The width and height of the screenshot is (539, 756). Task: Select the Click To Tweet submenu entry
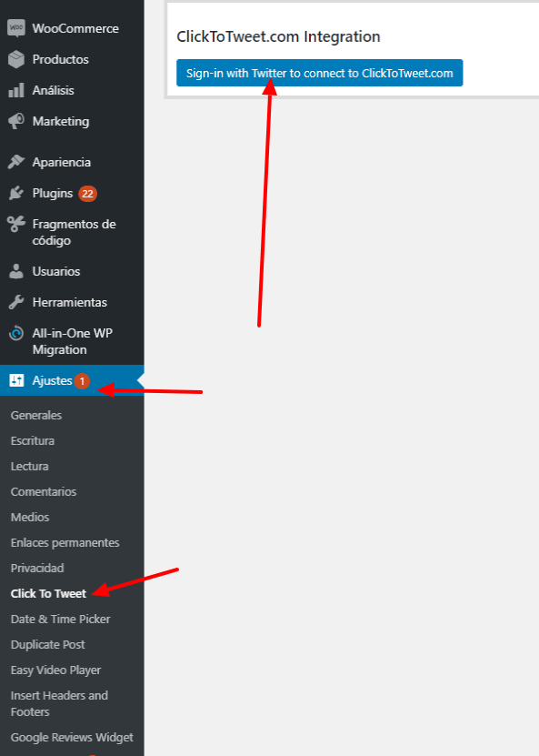pos(48,593)
